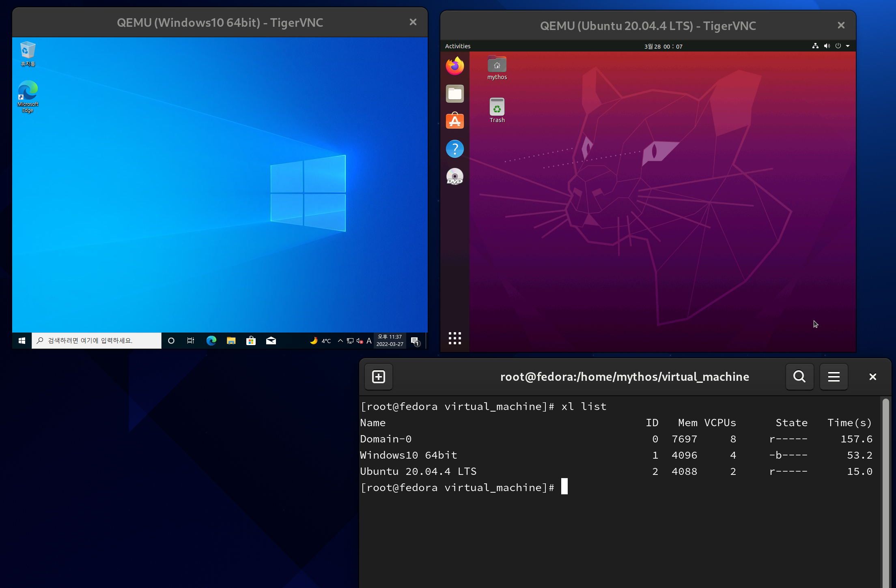Launch Ubuntu Software from the dock
The width and height of the screenshot is (896, 588).
click(x=454, y=121)
